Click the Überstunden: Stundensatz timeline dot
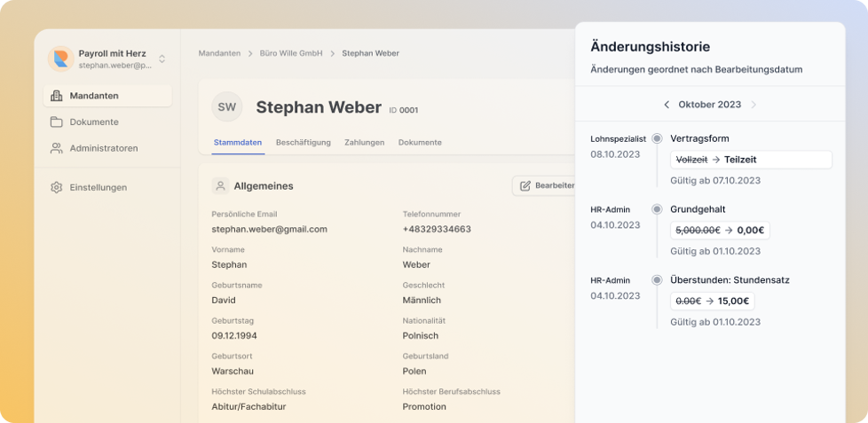The image size is (868, 423). [x=657, y=280]
